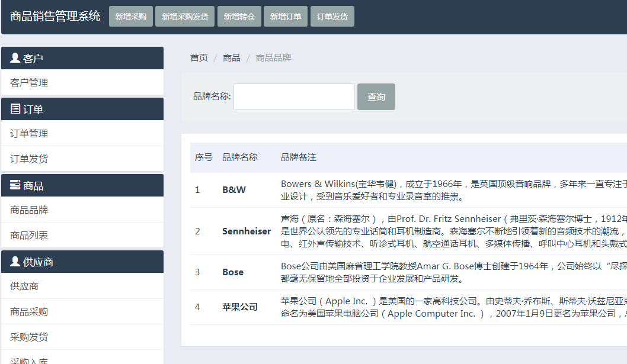Viewport: 627px width, 364px height.
Task: Focus the 品牌名称 search input field
Action: 294,97
